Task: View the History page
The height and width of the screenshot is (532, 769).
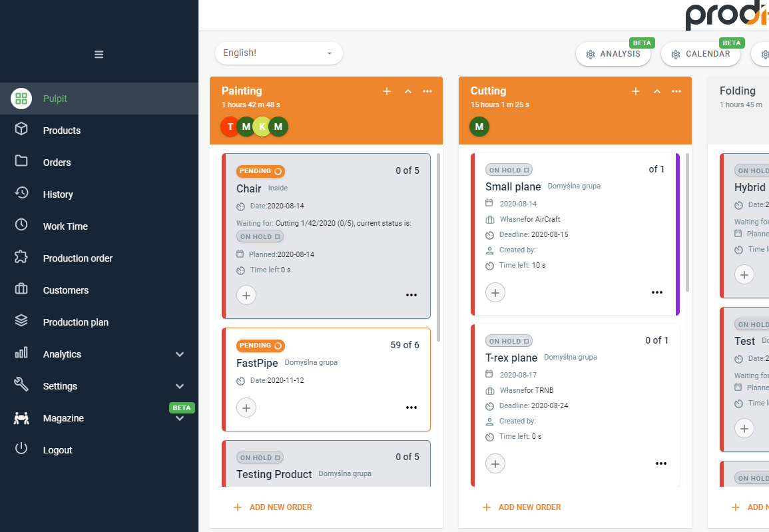Action: click(x=58, y=194)
